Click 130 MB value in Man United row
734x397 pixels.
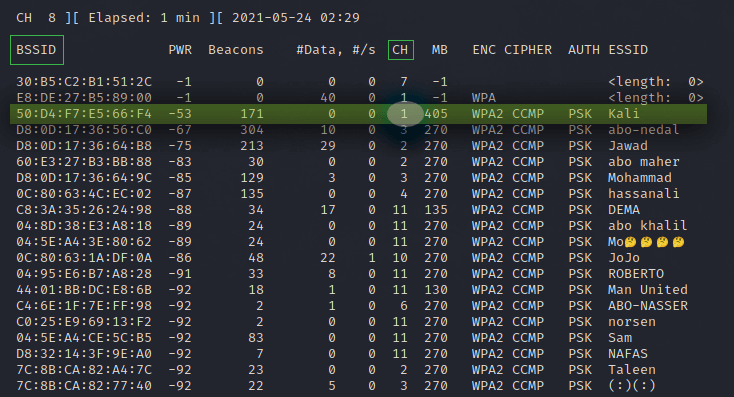(436, 290)
